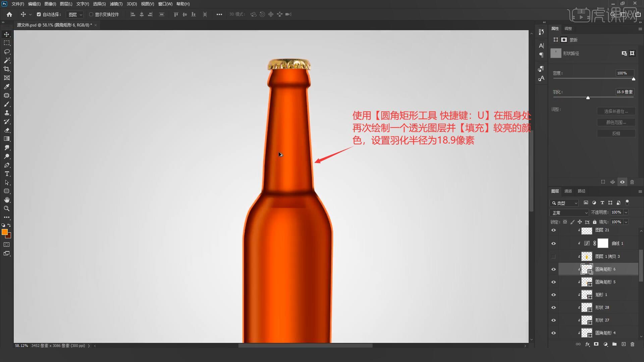This screenshot has width=644, height=362.
Task: Click the 颜色范围... button
Action: pos(616,122)
